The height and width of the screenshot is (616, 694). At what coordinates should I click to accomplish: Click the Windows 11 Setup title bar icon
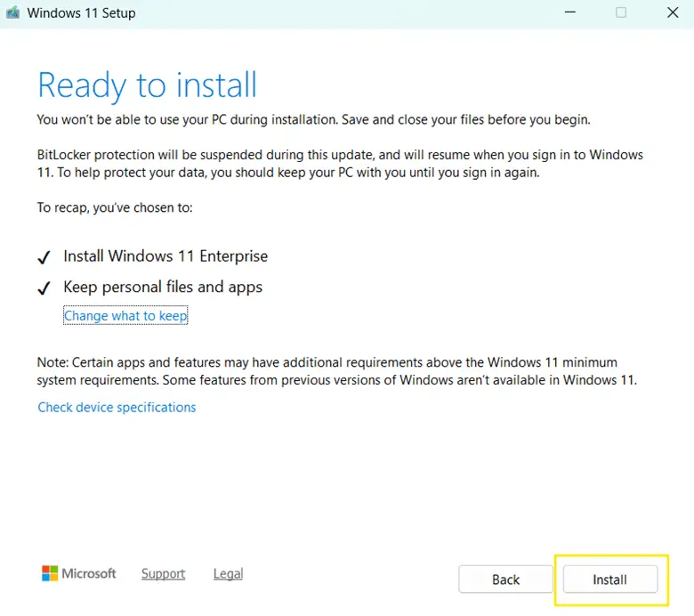point(12,12)
